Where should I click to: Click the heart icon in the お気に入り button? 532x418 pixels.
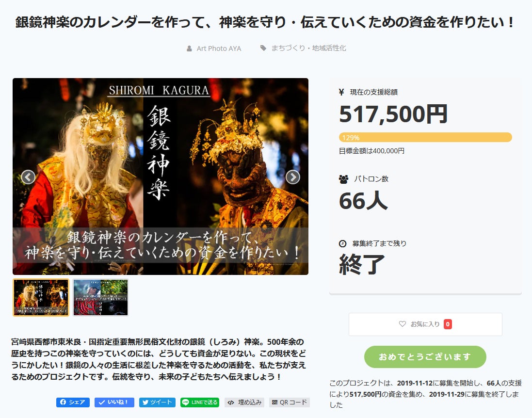(403, 324)
